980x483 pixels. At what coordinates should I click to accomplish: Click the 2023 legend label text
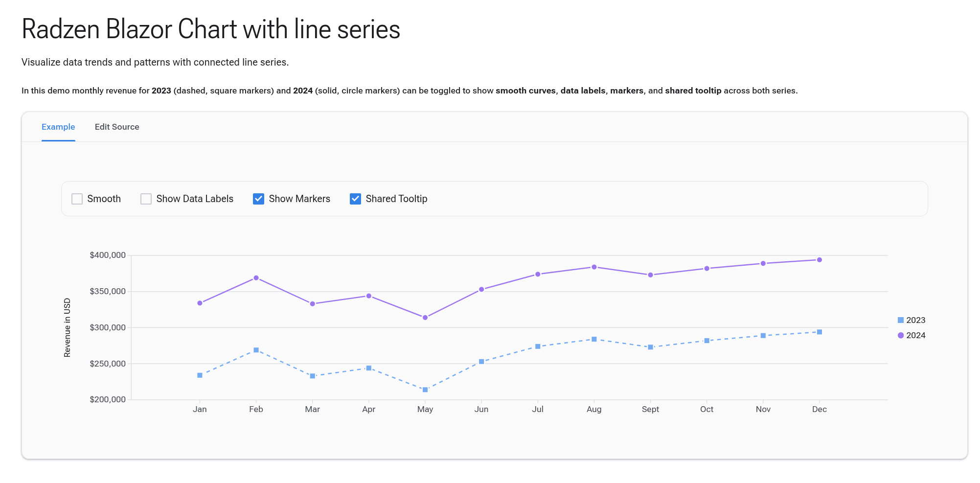click(916, 320)
